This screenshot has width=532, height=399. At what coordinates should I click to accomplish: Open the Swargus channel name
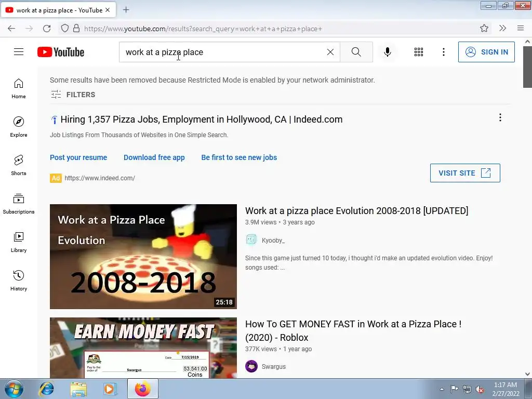pyautogui.click(x=273, y=366)
